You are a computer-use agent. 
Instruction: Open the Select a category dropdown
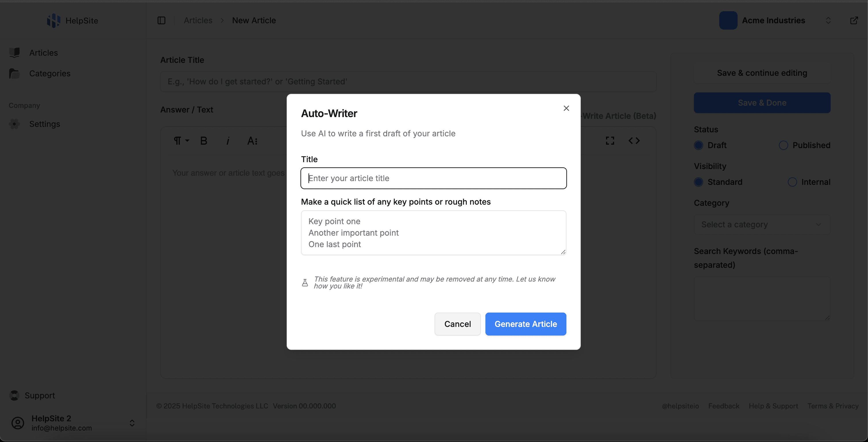click(761, 224)
